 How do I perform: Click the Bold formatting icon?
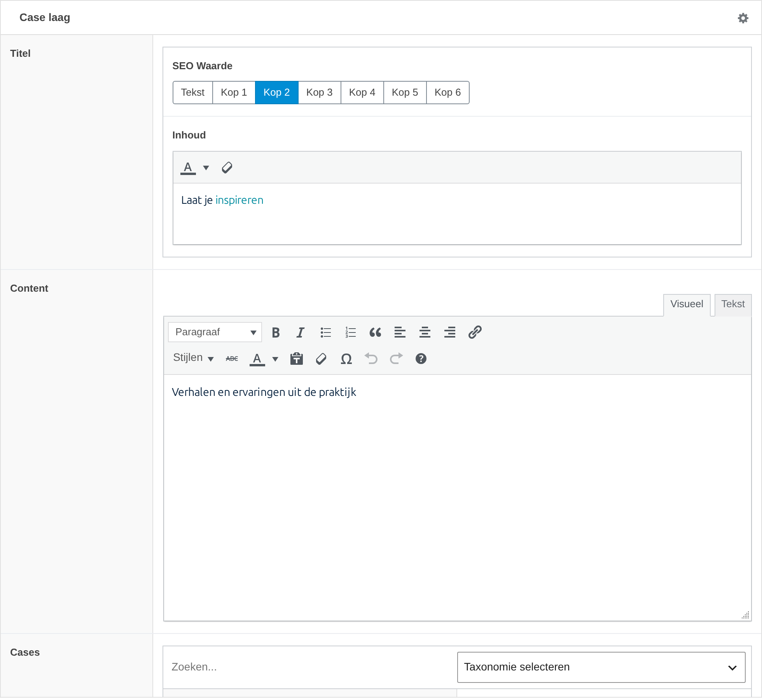(276, 332)
